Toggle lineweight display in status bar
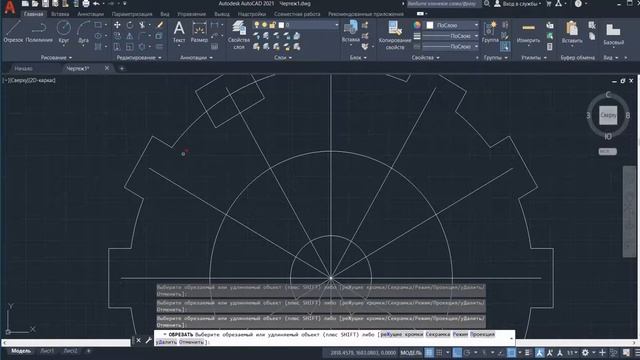 coord(528,353)
